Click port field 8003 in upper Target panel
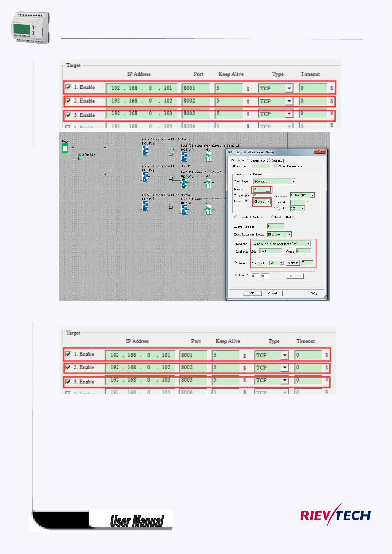392x554 pixels. tap(196, 113)
